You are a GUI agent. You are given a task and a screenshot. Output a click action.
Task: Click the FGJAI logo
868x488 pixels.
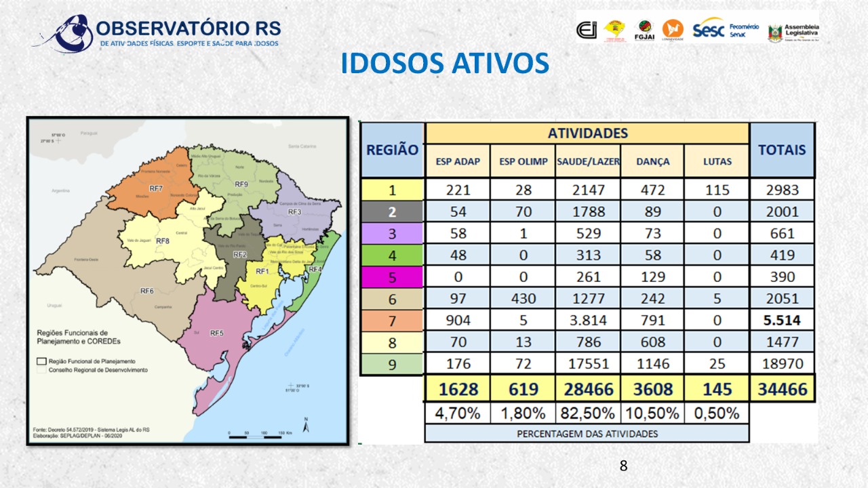pyautogui.click(x=644, y=30)
